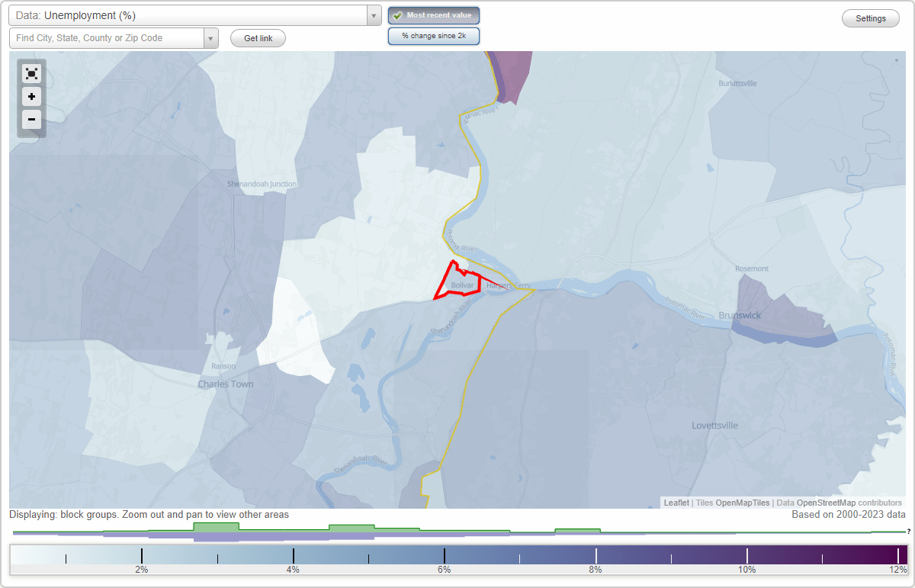
Task: Open the Unemployment data selector
Action: coord(191,14)
